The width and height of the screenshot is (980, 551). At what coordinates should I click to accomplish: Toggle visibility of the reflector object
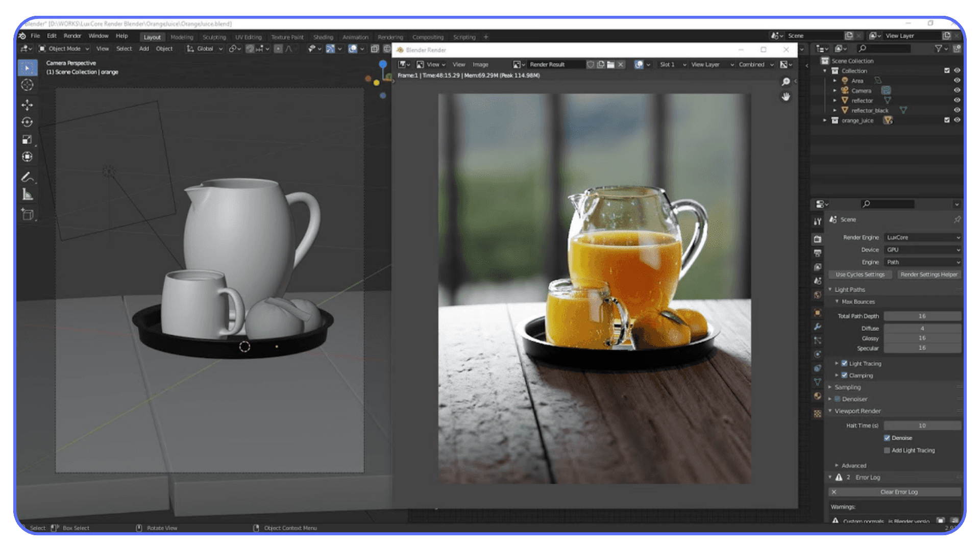point(958,101)
